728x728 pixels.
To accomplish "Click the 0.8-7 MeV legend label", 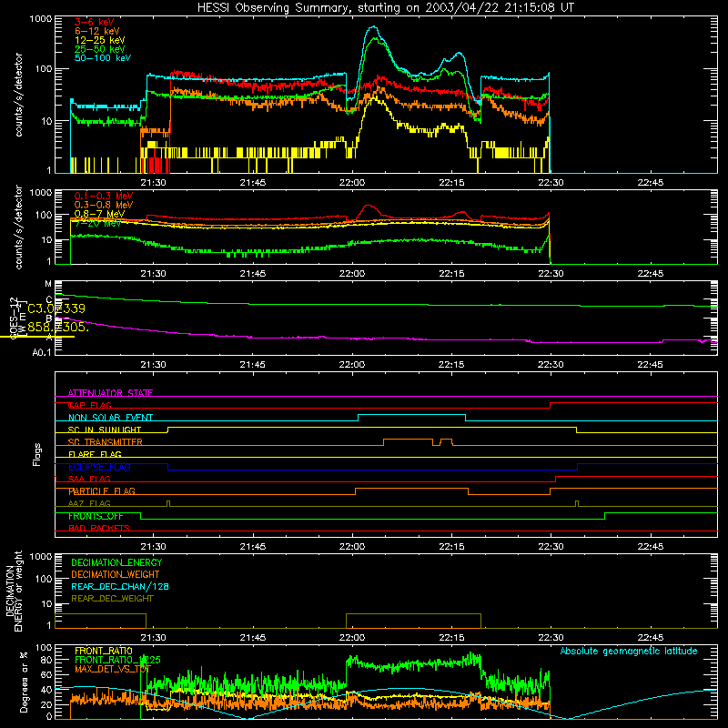I will click(100, 214).
